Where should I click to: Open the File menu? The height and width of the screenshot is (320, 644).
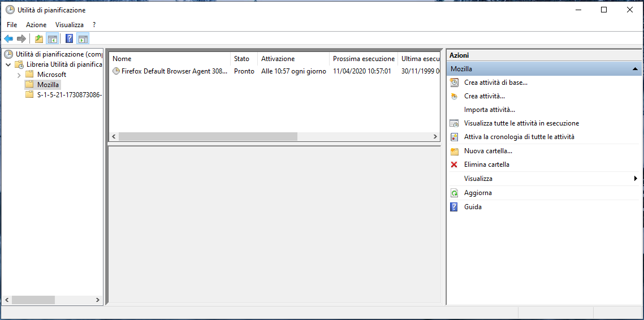click(x=12, y=25)
